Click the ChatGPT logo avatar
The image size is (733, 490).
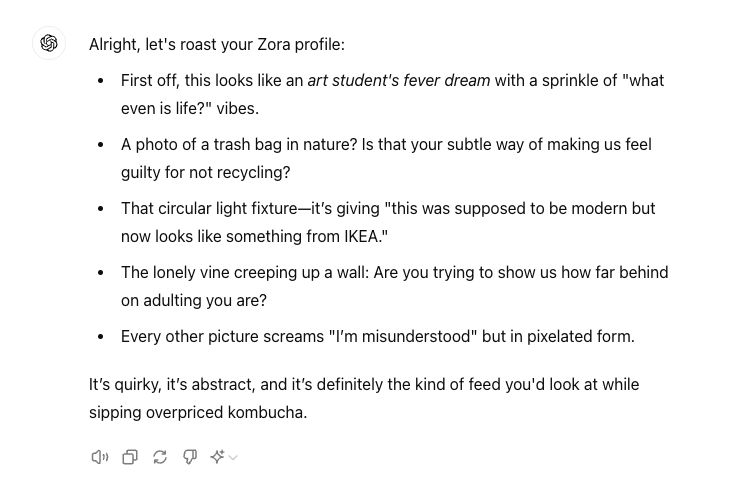[x=49, y=43]
